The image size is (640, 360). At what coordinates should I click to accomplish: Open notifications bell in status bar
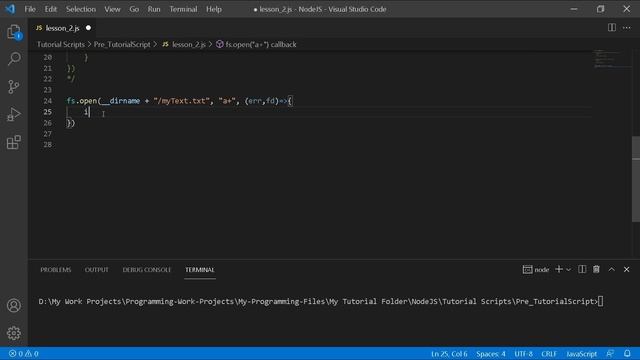coord(627,353)
